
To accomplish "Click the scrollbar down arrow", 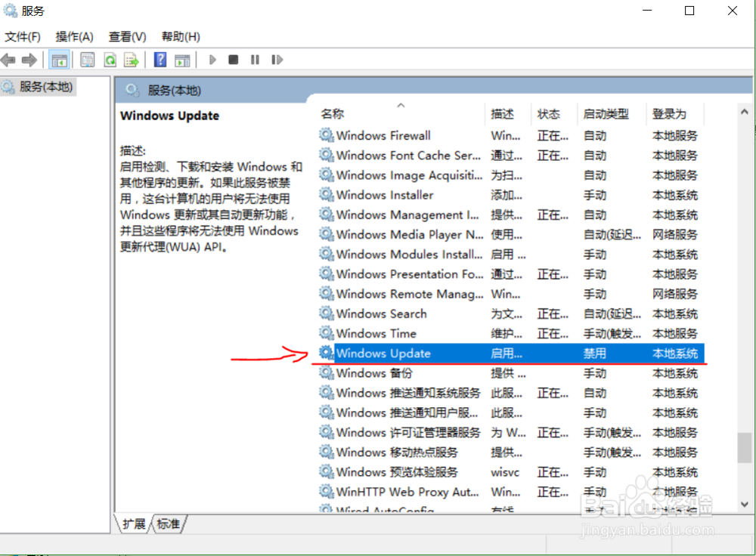I will (745, 504).
